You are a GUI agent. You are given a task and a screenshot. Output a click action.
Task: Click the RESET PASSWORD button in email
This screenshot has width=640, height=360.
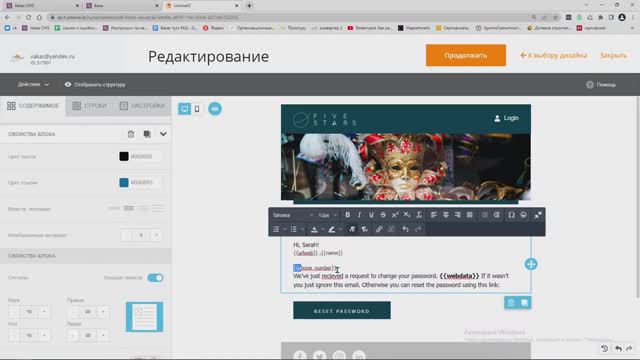pos(342,311)
